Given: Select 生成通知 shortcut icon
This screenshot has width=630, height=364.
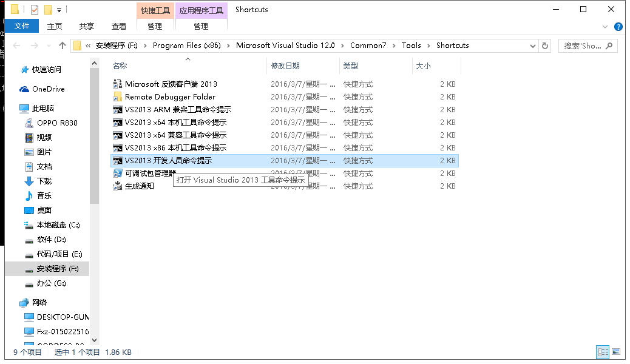Looking at the screenshot, I should click(117, 186).
